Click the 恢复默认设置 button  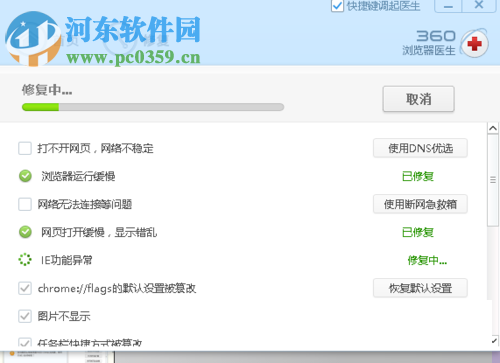pos(420,288)
